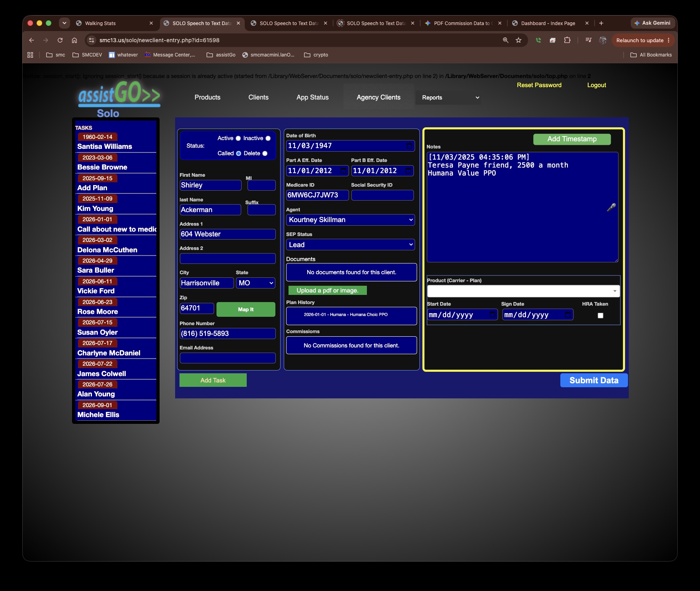
Task: Click the browser home icon
Action: tap(74, 40)
